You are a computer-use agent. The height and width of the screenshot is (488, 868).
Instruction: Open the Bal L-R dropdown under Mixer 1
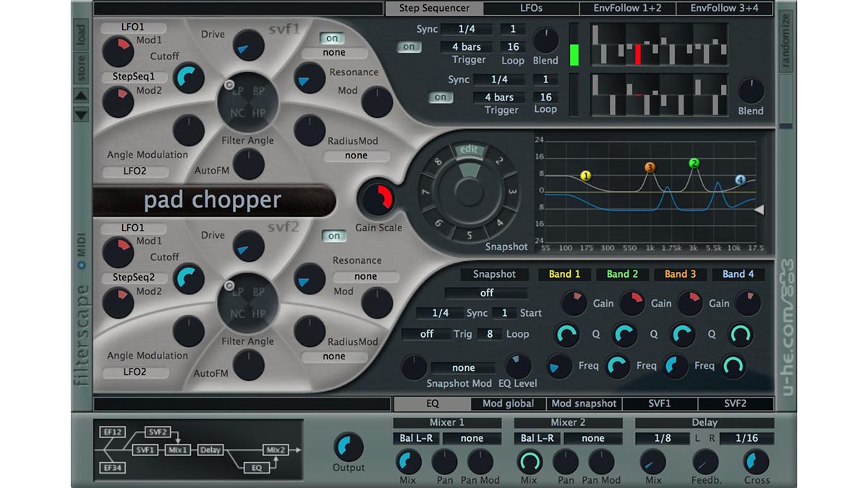pos(415,438)
